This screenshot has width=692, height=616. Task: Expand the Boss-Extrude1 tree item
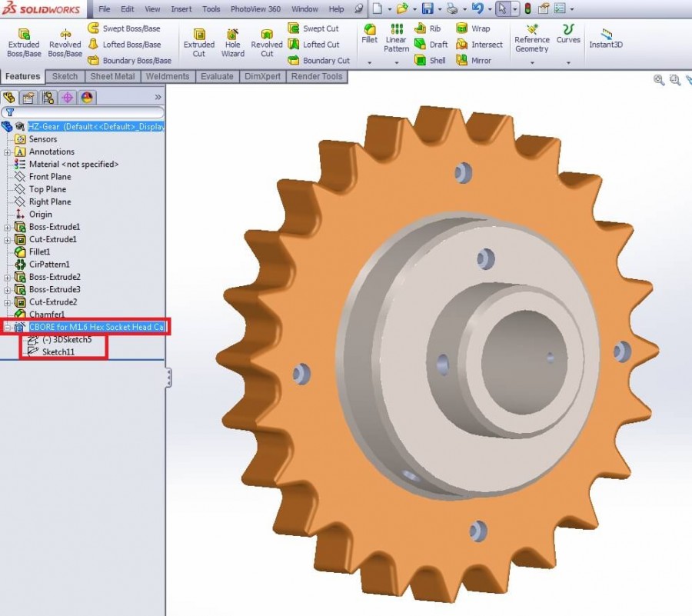[6, 227]
